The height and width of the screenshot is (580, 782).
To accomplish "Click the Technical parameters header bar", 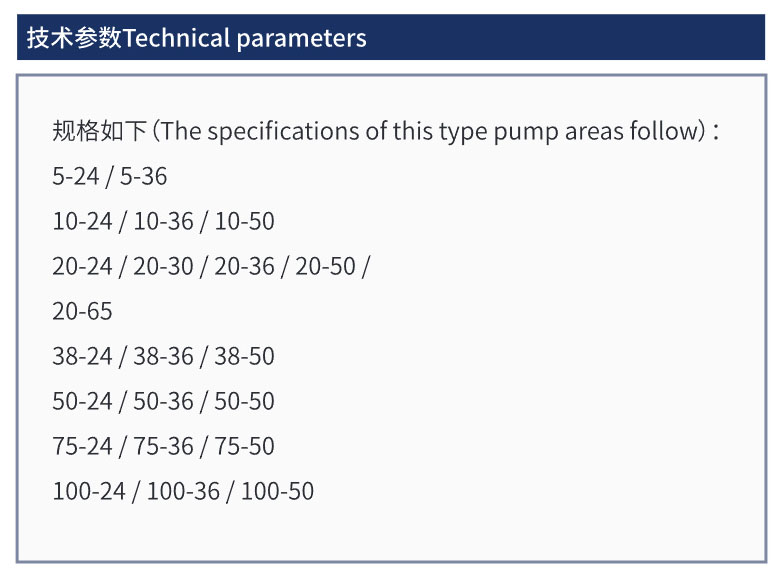I will tap(390, 38).
